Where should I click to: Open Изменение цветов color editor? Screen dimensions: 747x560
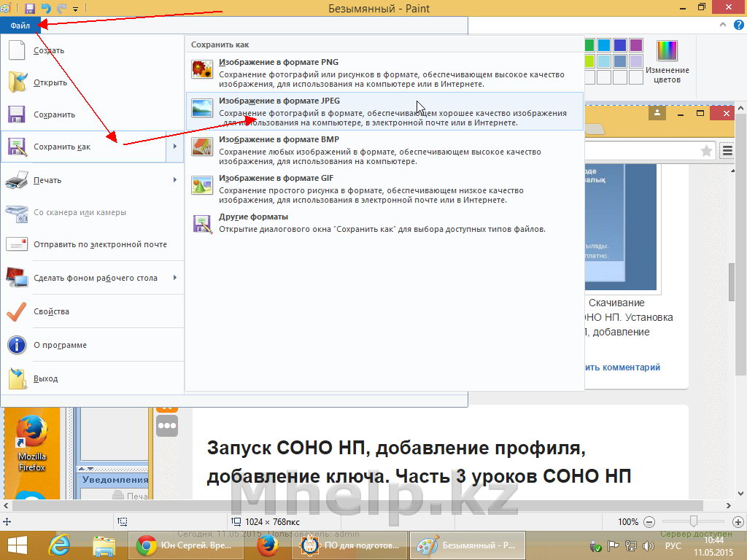pyautogui.click(x=667, y=62)
